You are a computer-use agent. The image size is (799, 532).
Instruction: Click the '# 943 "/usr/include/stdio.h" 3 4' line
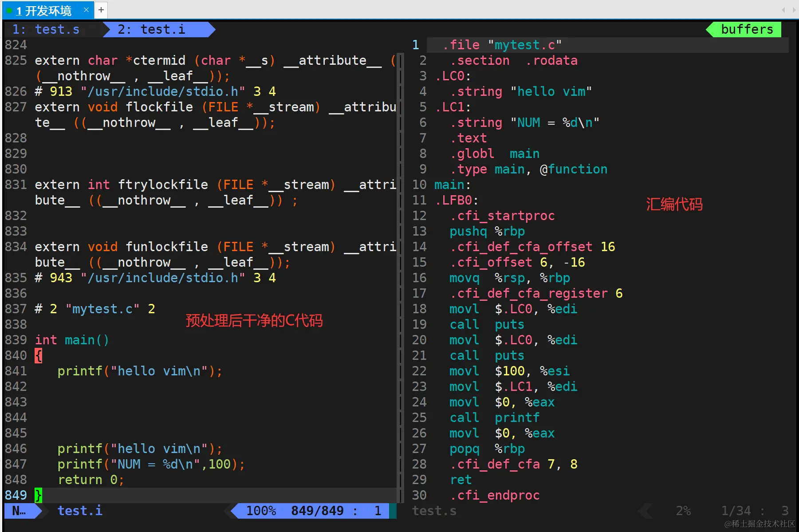coord(155,278)
